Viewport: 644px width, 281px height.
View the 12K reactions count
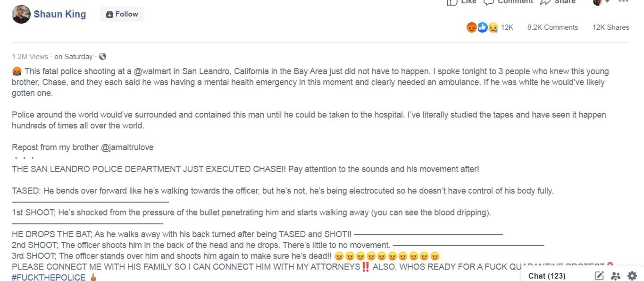click(507, 27)
